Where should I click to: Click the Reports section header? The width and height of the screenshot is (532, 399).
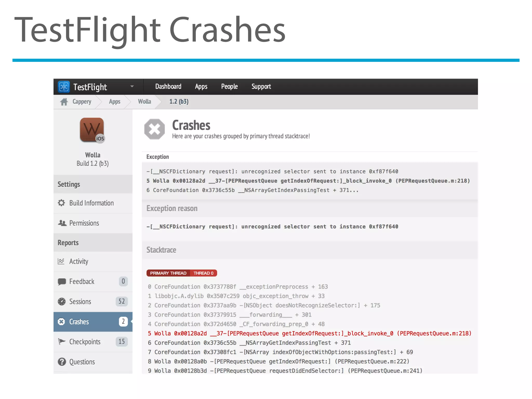[93, 243]
